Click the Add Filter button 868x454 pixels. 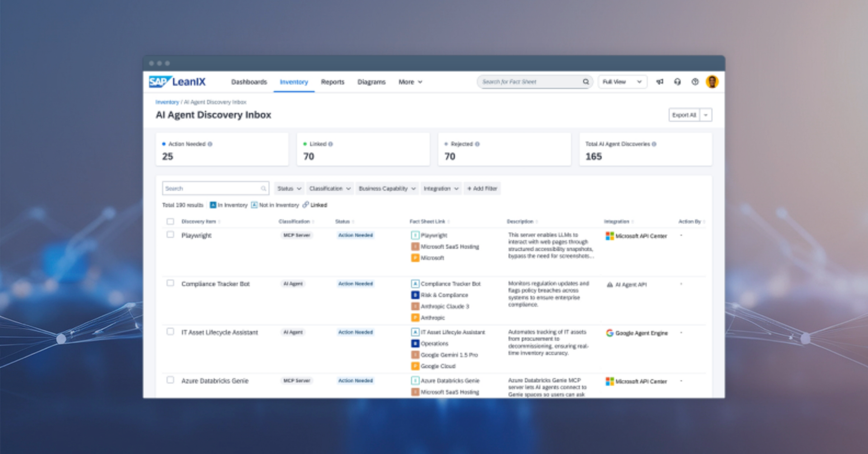482,188
